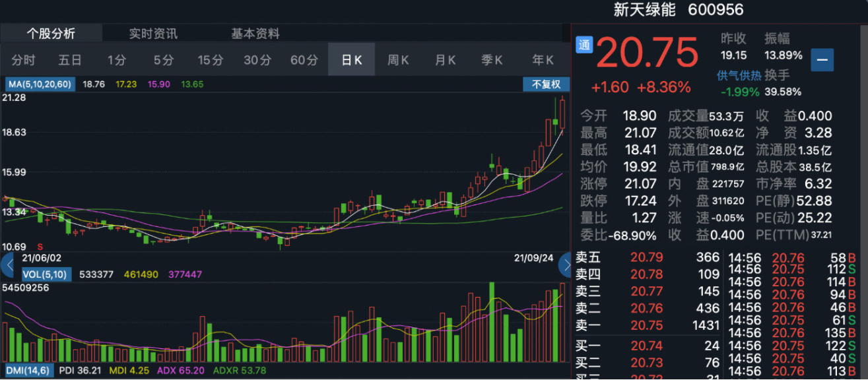Switch to the 60分 chart

(304, 60)
